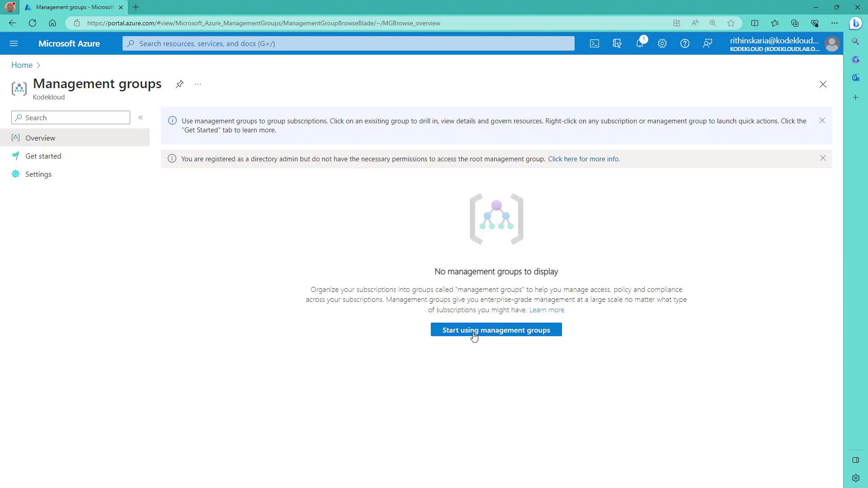Viewport: 868px width, 488px height.
Task: Go to Home breadcrumb
Action: tap(22, 65)
